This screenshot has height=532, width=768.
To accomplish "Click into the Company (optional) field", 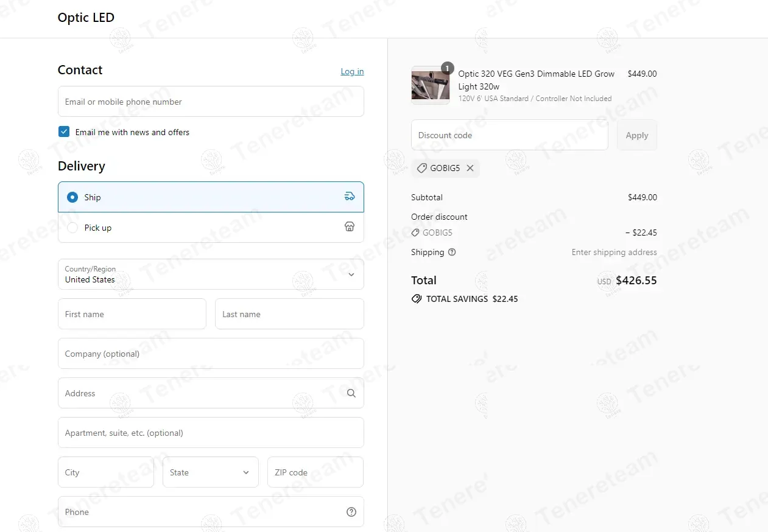I will 211,354.
